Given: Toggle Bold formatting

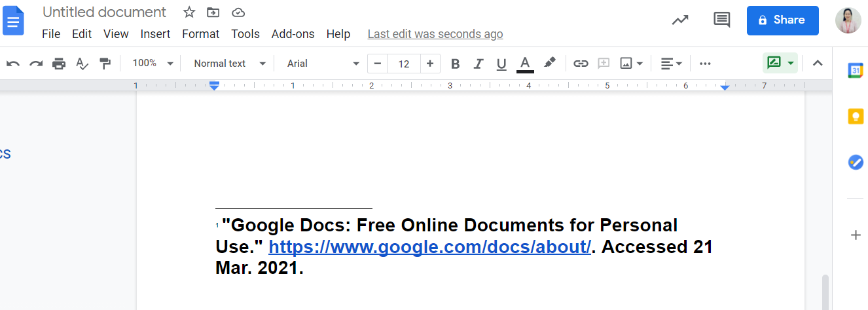Looking at the screenshot, I should coord(456,64).
